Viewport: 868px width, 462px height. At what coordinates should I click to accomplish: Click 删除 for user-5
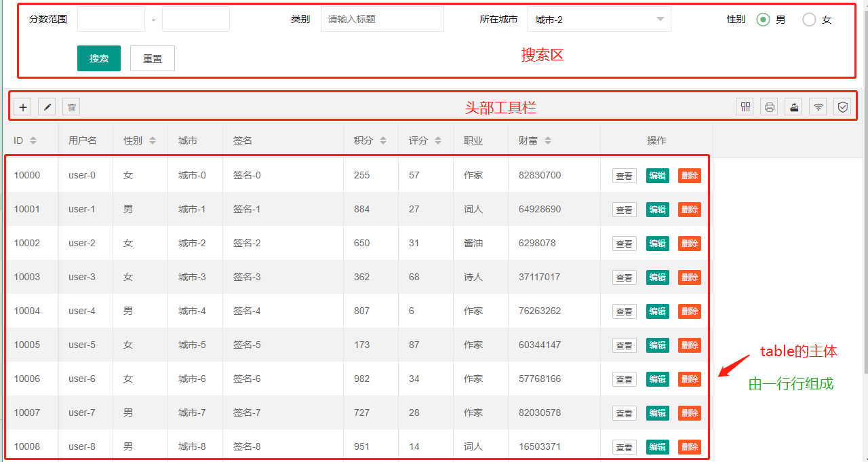(690, 345)
